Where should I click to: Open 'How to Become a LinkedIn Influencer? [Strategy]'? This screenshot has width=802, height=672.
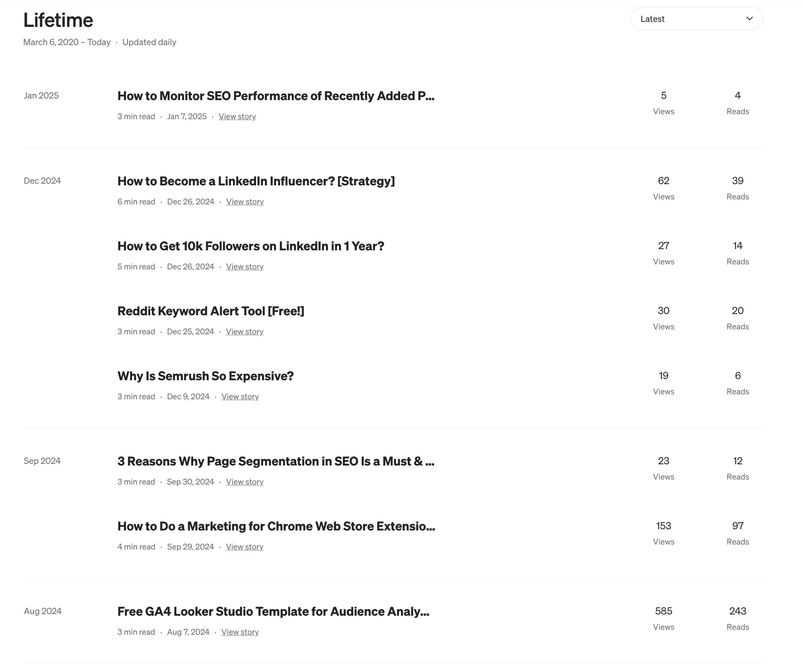256,181
